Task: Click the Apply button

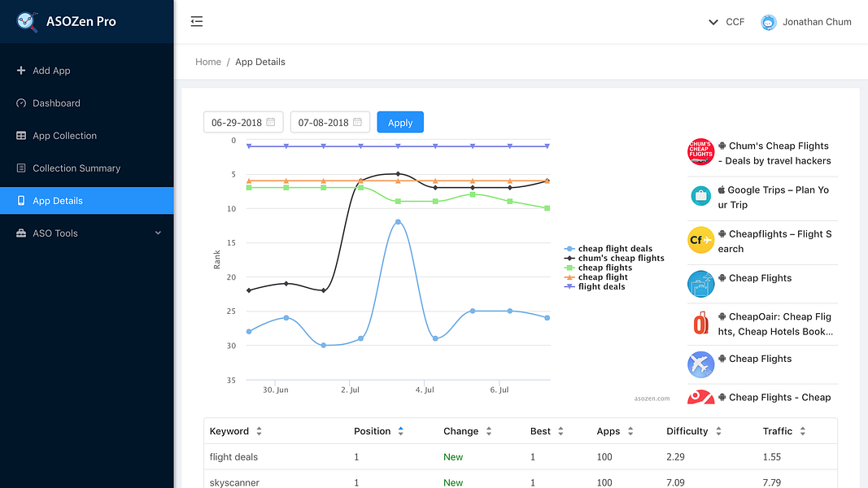Action: tap(400, 122)
